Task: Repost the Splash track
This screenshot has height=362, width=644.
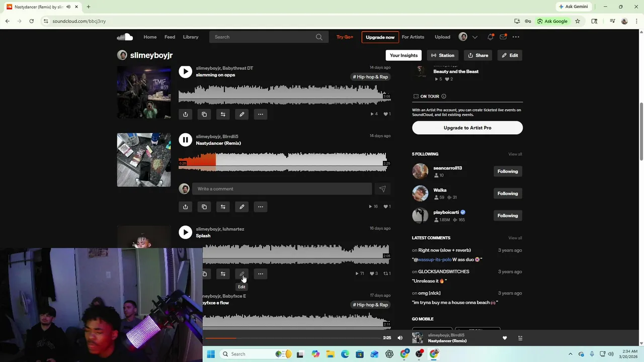Action: click(x=223, y=274)
